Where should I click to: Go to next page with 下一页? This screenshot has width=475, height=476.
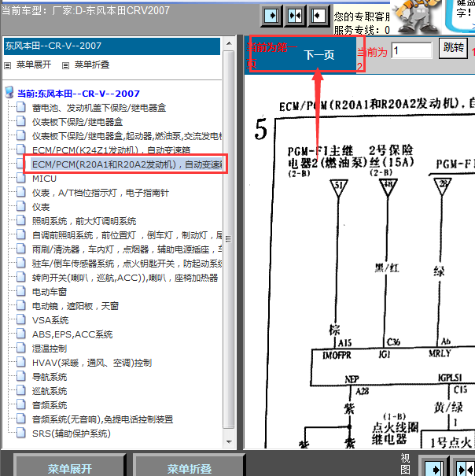319,55
